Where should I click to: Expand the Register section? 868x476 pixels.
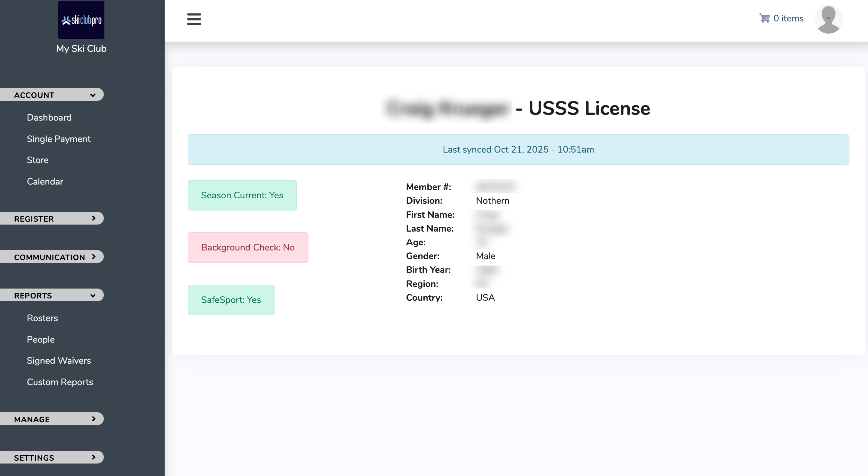tap(52, 218)
